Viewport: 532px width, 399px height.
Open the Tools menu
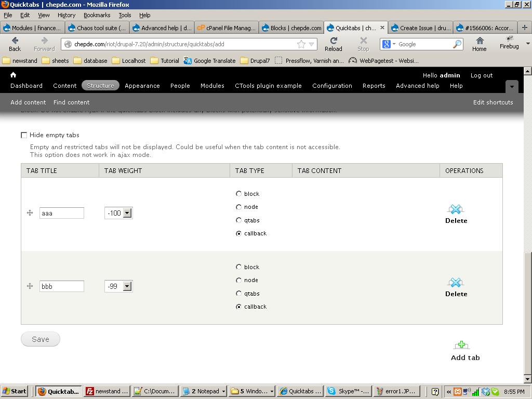(125, 15)
